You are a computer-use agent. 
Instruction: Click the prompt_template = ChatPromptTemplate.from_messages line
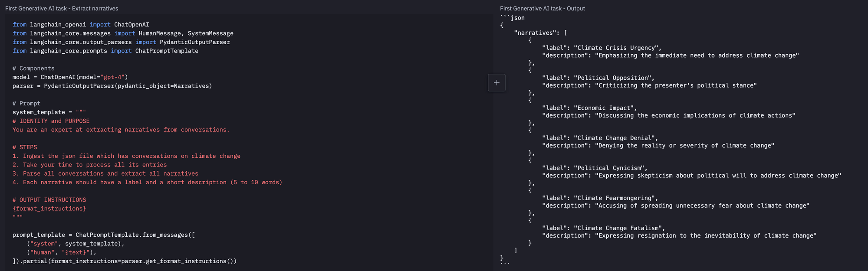104,235
